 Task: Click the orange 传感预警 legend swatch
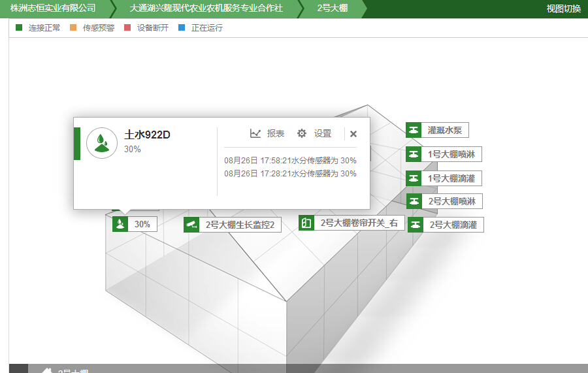pos(73,28)
